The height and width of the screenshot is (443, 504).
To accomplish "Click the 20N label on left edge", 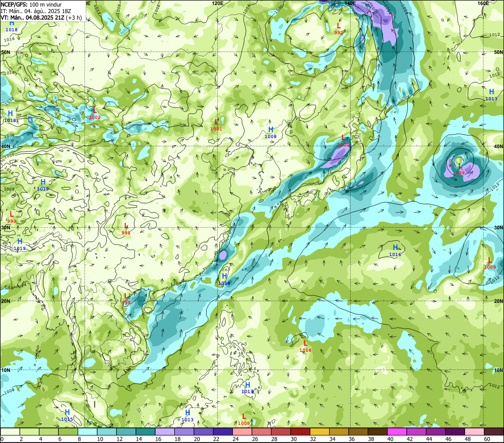I will [5, 301].
